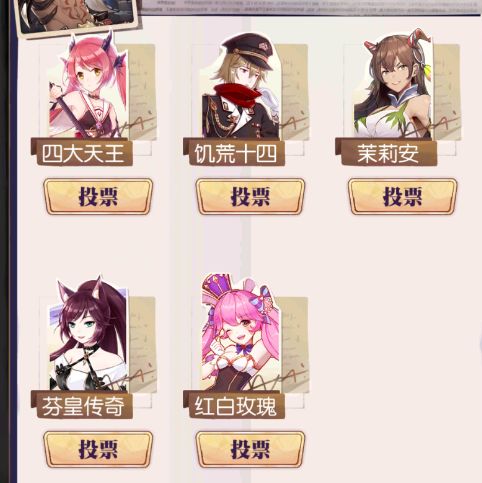Click the 茉莉安 name banner
This screenshot has width=482, height=483.
tap(386, 153)
